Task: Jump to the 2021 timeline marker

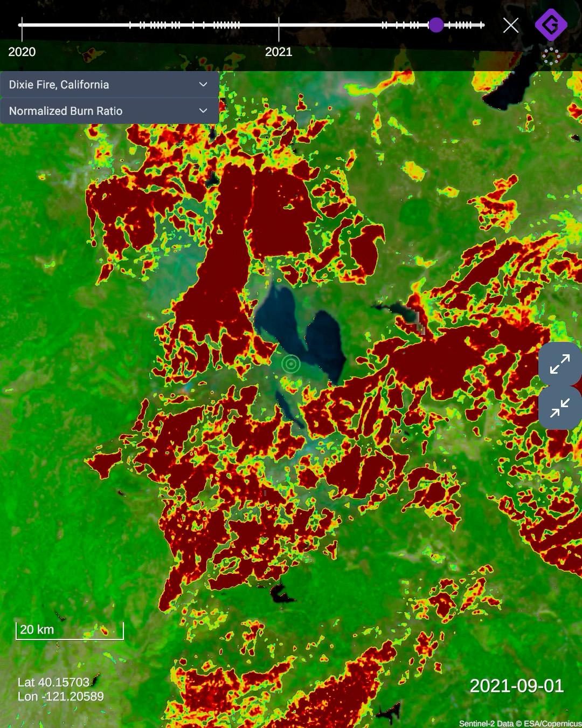Action: tap(279, 52)
